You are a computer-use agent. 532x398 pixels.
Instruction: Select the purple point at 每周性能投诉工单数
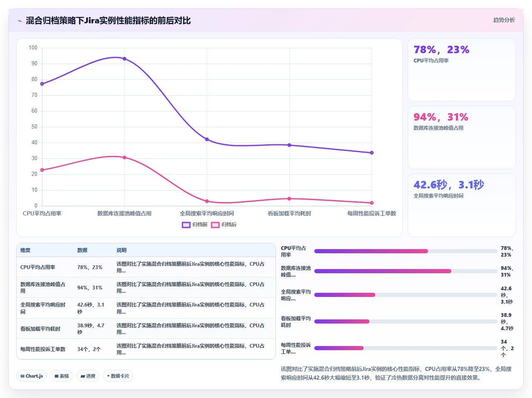[372, 153]
